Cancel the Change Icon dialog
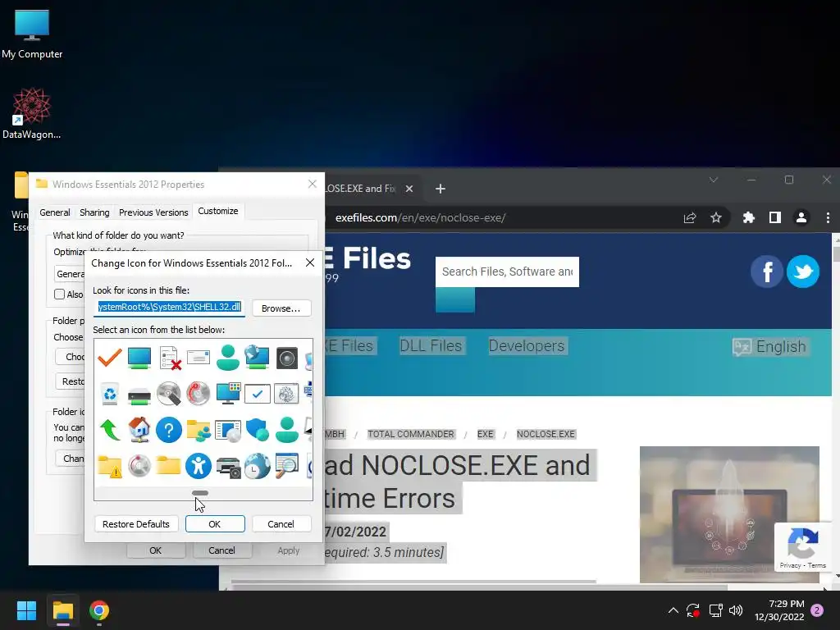840x630 pixels. point(281,524)
